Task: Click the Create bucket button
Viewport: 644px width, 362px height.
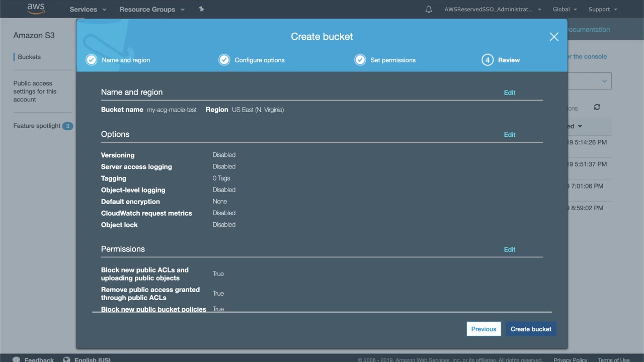Action: pyautogui.click(x=531, y=329)
